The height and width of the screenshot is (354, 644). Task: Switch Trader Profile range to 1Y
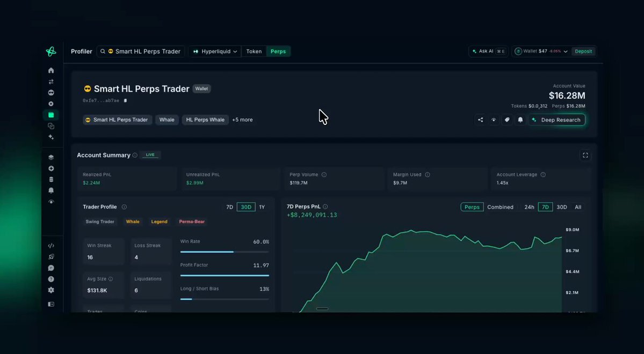[x=262, y=207]
